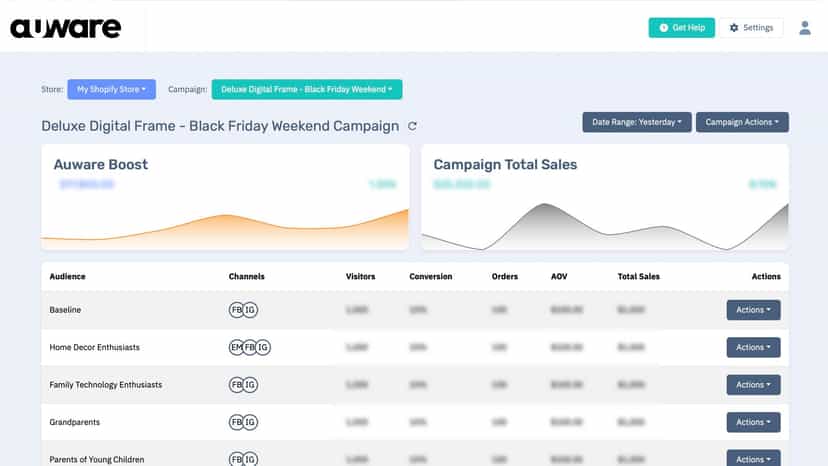Click the AOV column header
The width and height of the screenshot is (828, 466).
click(x=559, y=276)
